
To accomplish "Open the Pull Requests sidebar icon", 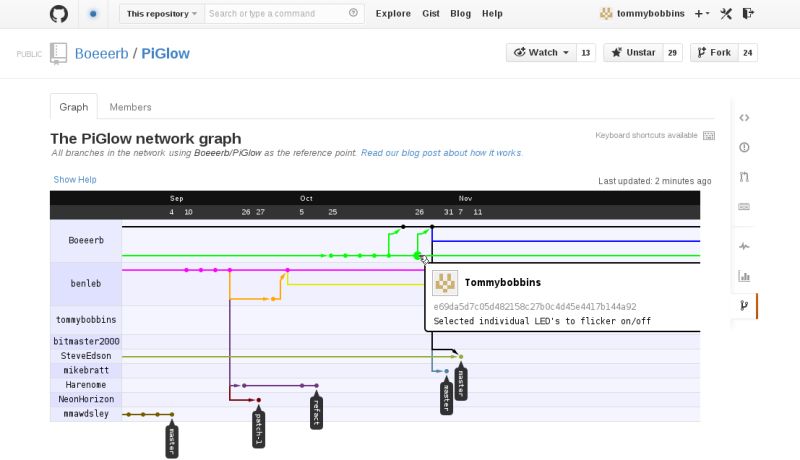I will coord(744,177).
